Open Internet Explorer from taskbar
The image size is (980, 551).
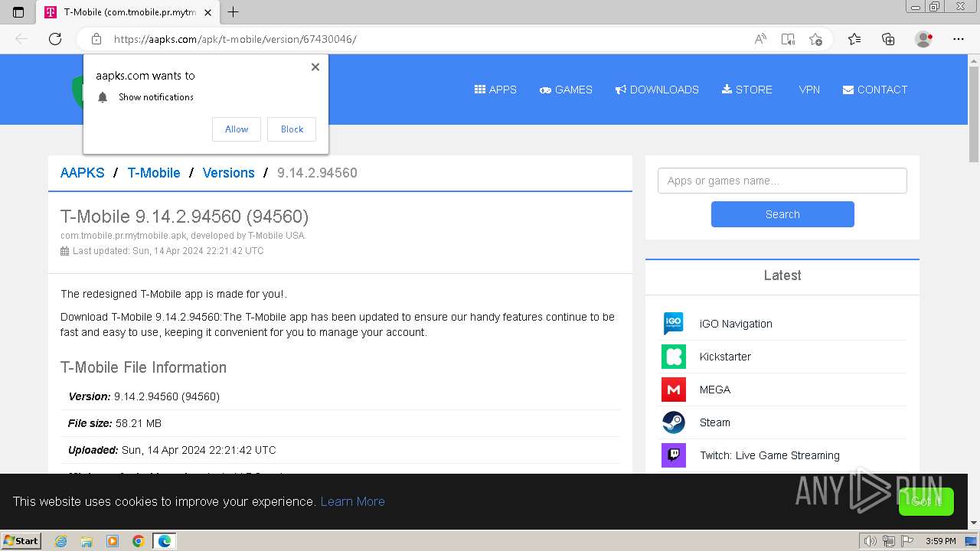[x=61, y=541]
